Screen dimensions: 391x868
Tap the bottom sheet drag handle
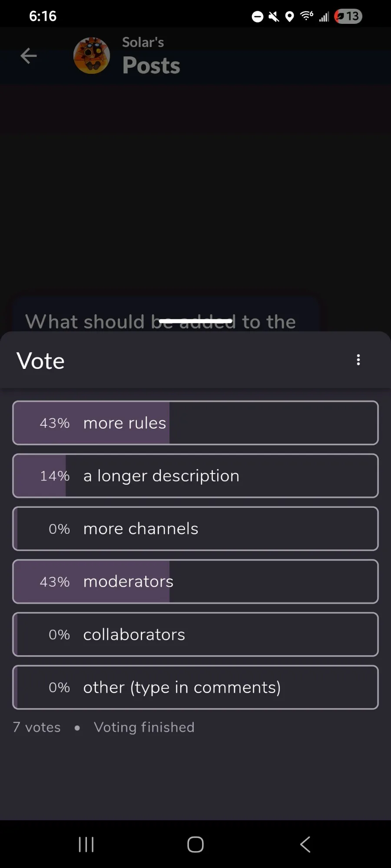click(x=195, y=321)
